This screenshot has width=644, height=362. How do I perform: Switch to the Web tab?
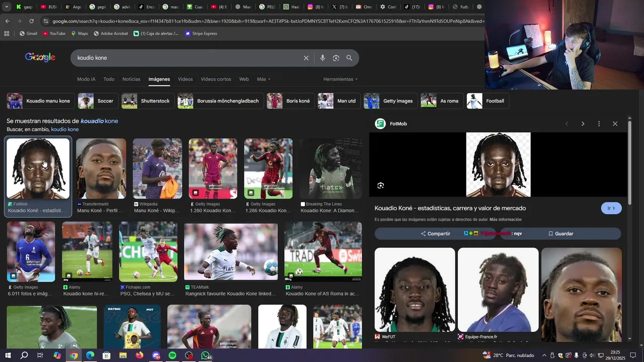tap(244, 79)
